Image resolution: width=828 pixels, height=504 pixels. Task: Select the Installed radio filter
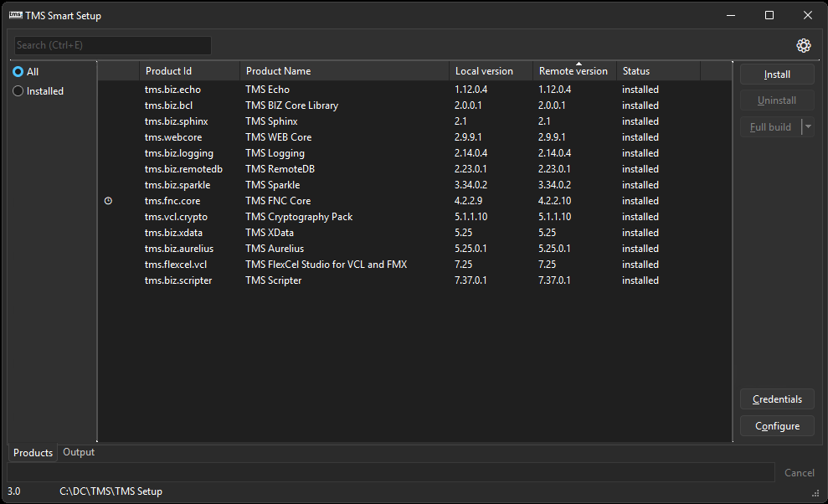18,91
